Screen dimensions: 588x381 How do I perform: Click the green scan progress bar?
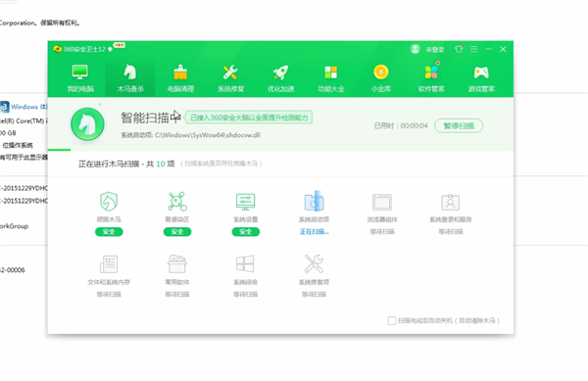tap(59, 150)
